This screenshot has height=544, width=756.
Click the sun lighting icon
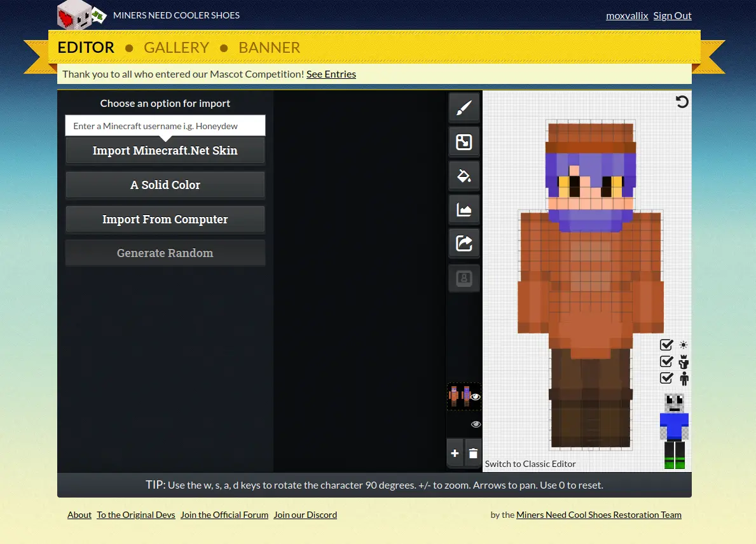pos(683,345)
